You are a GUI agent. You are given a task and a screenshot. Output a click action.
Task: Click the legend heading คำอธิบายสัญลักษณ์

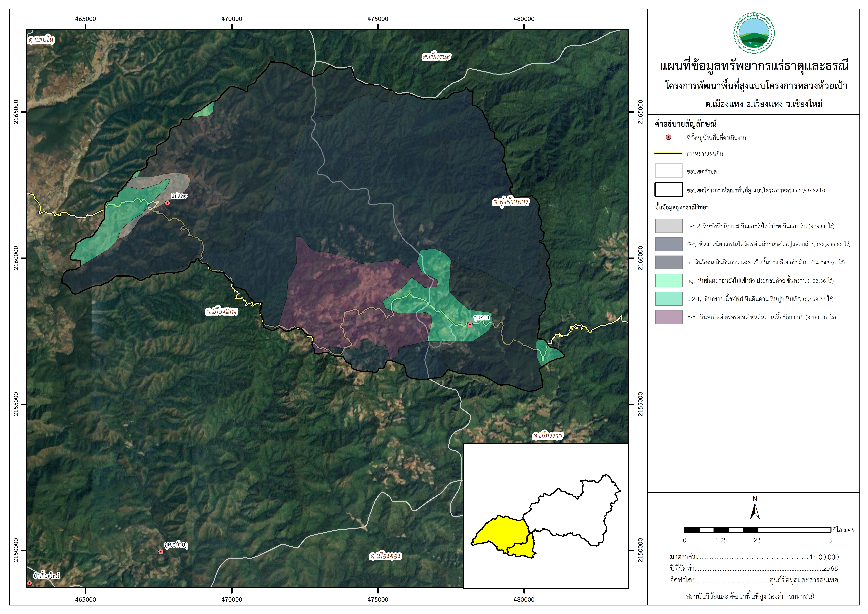click(686, 124)
